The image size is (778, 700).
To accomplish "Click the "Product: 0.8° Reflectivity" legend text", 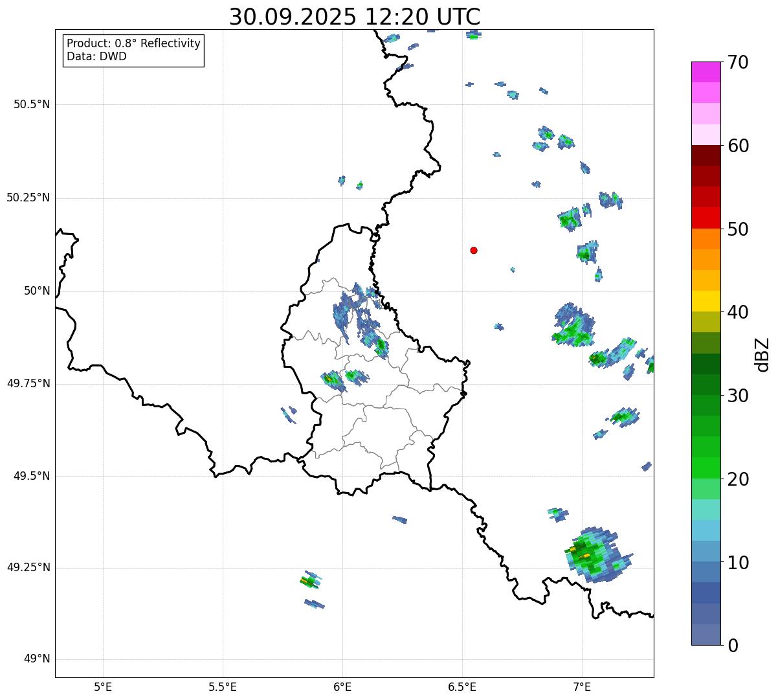I will (x=133, y=43).
